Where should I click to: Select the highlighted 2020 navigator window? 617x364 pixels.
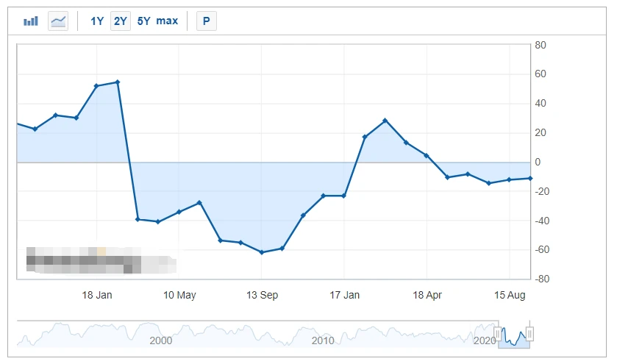click(x=514, y=334)
